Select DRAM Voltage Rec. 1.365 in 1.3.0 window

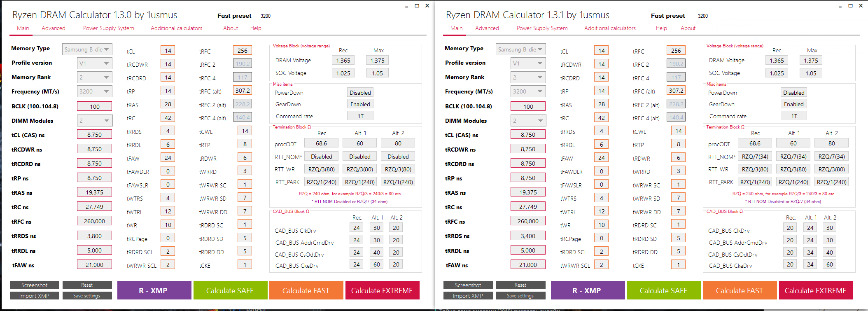click(x=343, y=61)
